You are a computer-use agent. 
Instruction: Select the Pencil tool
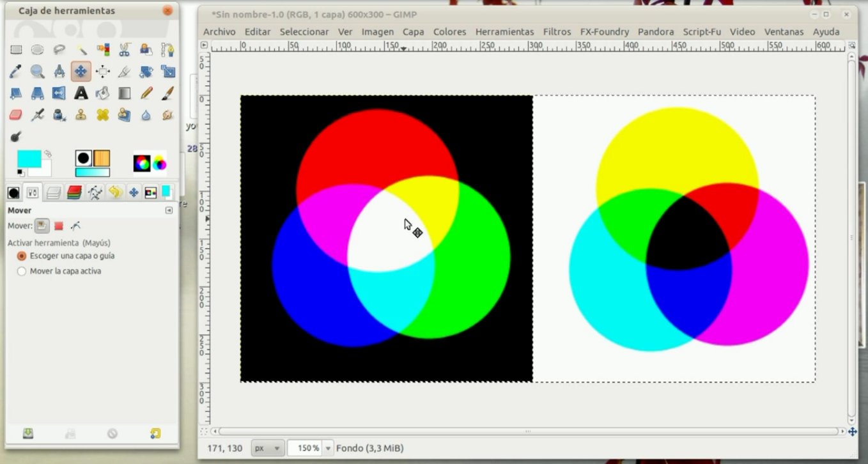click(x=146, y=93)
